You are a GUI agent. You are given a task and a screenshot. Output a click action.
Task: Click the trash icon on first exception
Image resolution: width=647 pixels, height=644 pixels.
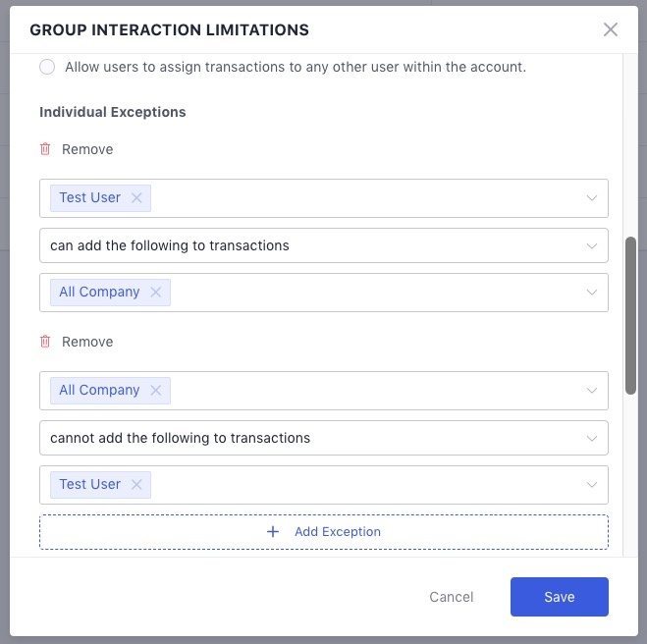(45, 149)
